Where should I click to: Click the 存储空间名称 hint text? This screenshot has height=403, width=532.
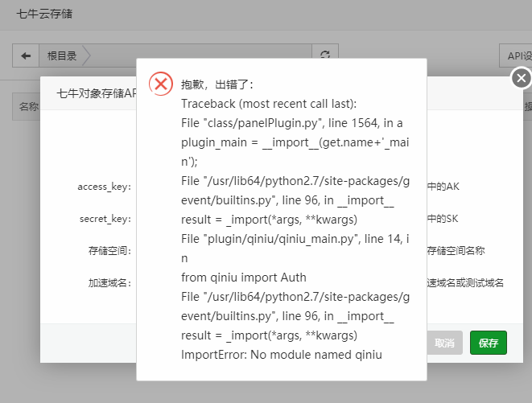[x=456, y=251]
